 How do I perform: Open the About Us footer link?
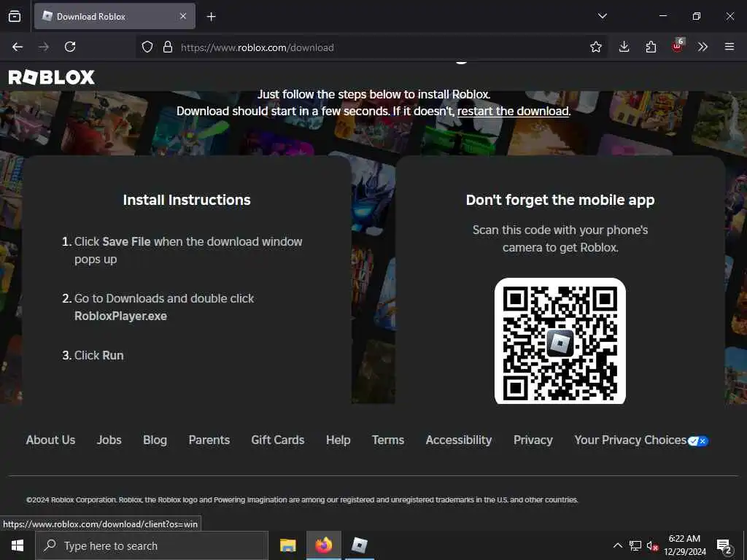[x=50, y=440]
